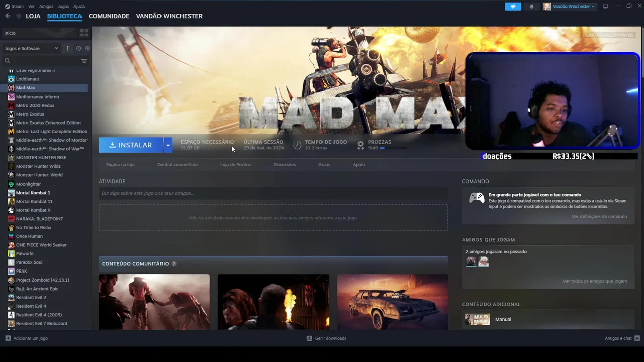The image size is (644, 362).
Task: Open the desert car community screenshot
Action: click(392, 302)
